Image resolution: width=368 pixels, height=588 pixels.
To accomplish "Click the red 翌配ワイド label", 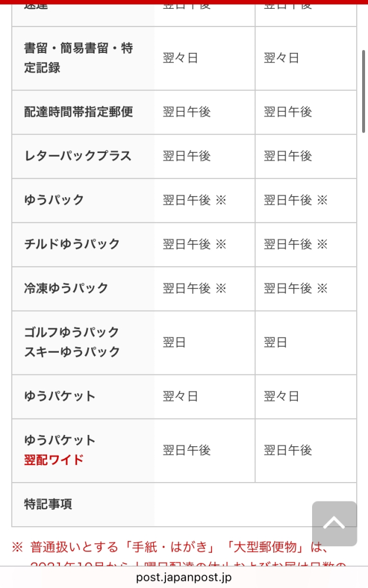I will click(x=54, y=460).
